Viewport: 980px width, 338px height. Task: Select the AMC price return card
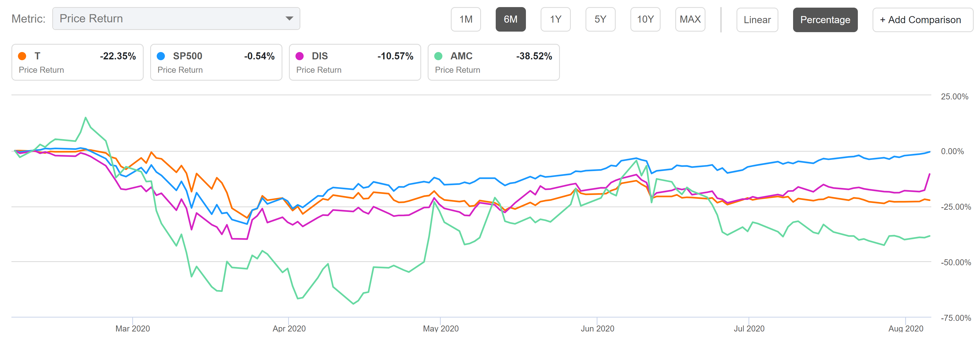(x=494, y=62)
